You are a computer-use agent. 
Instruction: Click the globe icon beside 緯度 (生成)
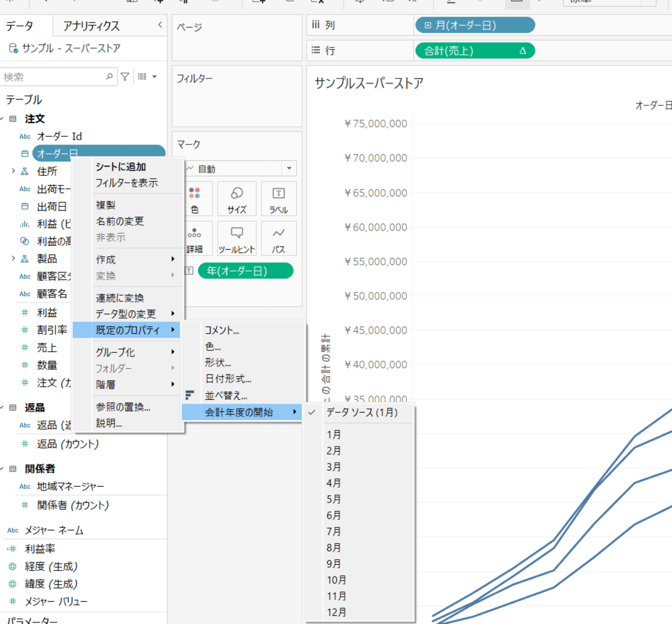(12, 584)
